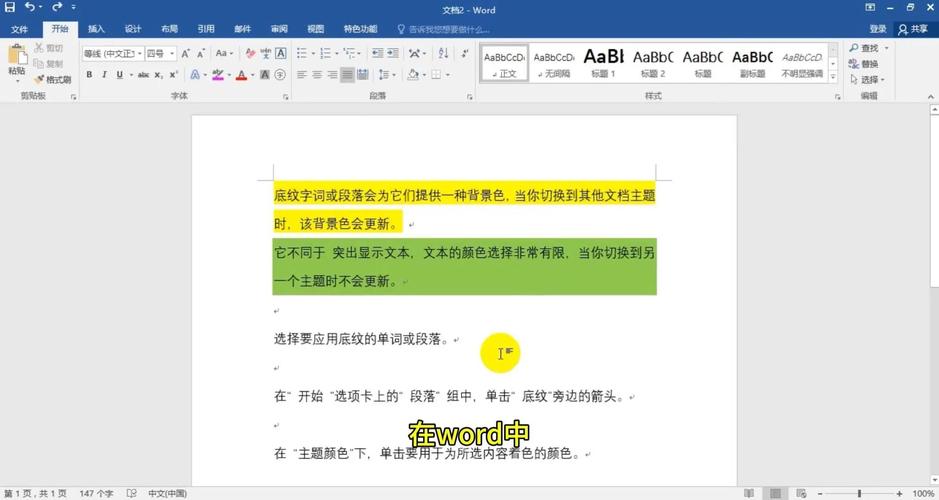Open the Change Case (Aa) dropdown
Image resolution: width=939 pixels, height=500 pixels.
click(225, 53)
